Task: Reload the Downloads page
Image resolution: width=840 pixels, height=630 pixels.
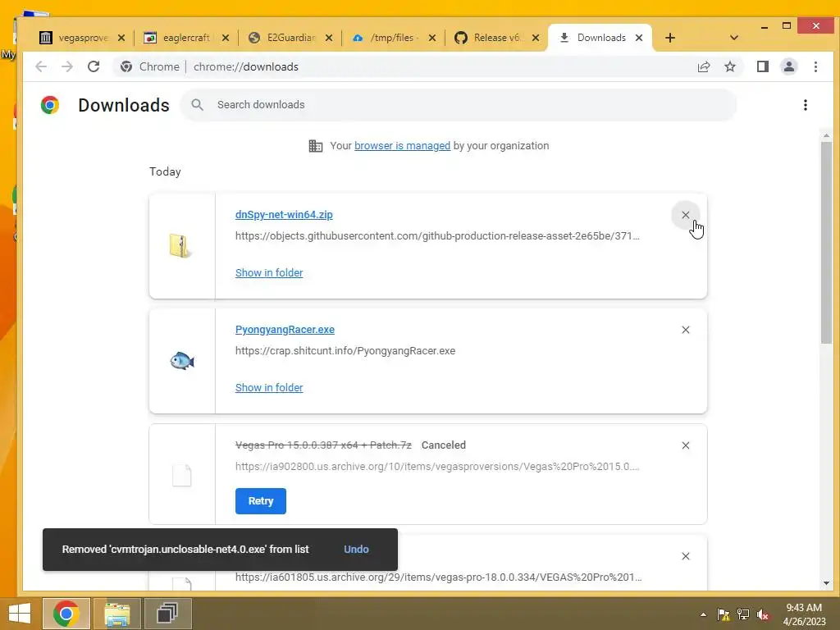Action: [x=94, y=66]
